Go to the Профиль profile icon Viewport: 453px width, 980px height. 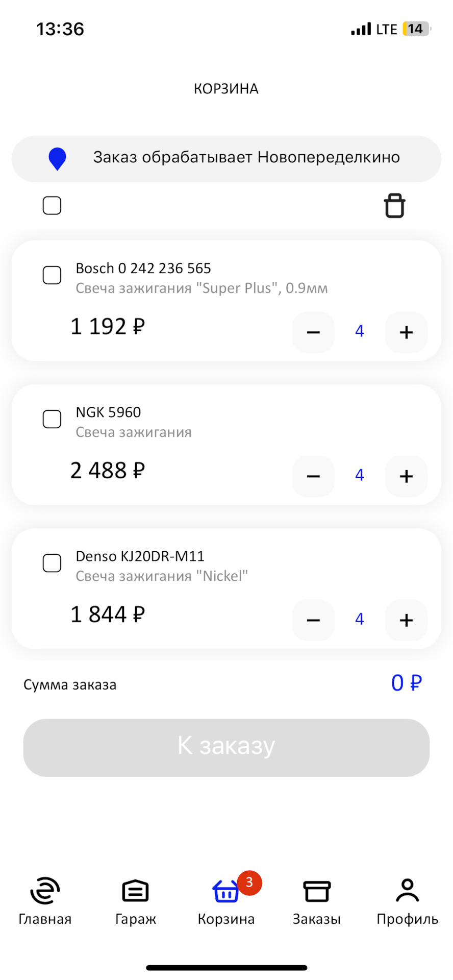[407, 891]
